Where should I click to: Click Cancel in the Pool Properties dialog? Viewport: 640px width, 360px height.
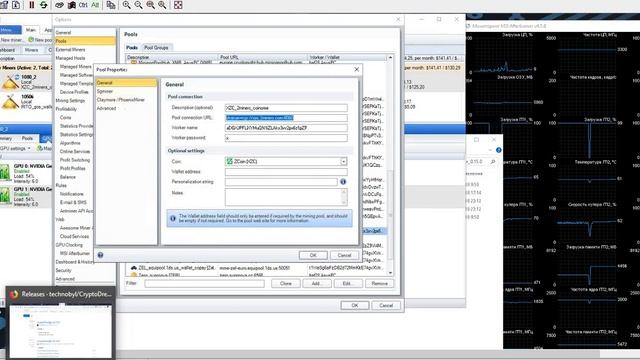point(344,255)
